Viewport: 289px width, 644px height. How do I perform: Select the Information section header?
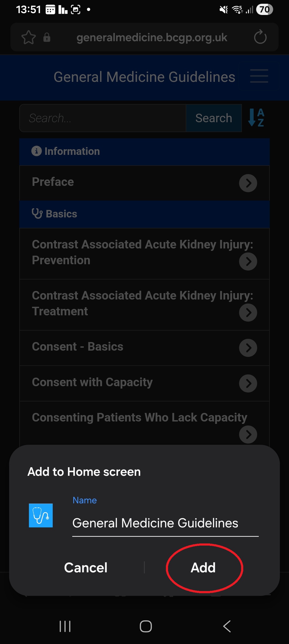[144, 152]
